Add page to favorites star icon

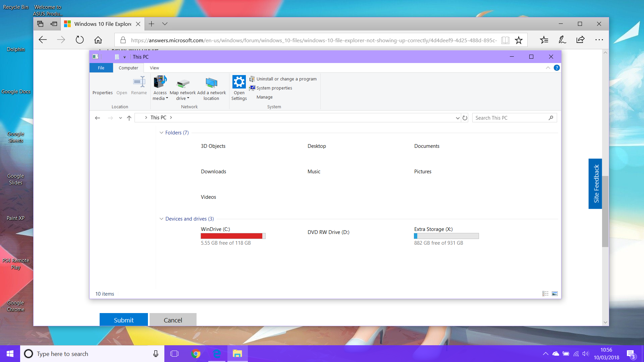pyautogui.click(x=519, y=40)
